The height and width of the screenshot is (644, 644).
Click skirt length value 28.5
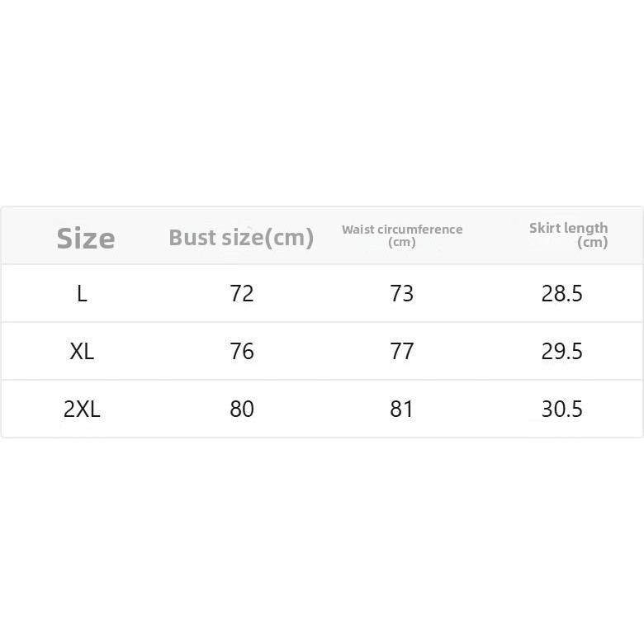[562, 294]
